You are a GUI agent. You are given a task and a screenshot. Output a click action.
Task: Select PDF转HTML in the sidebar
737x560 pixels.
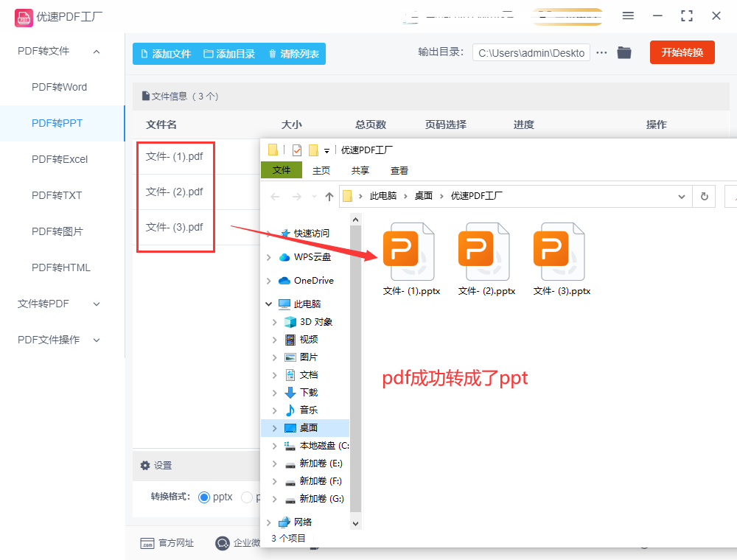point(60,267)
